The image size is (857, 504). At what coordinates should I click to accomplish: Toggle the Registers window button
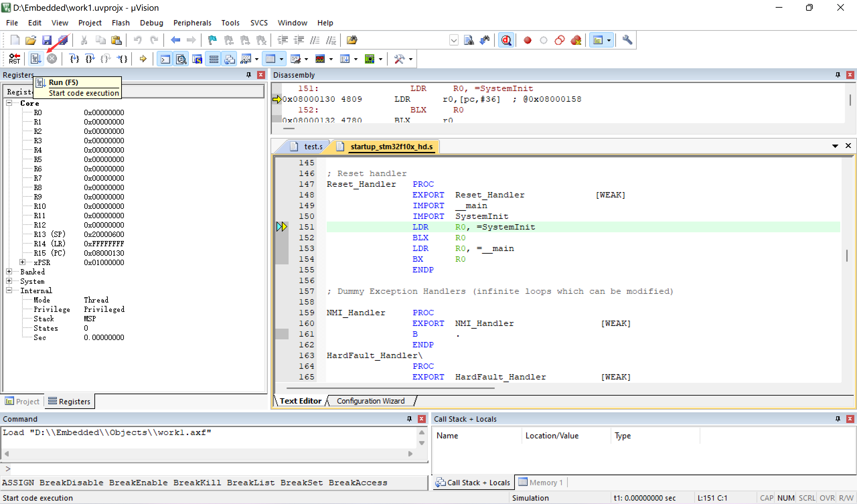(x=214, y=59)
